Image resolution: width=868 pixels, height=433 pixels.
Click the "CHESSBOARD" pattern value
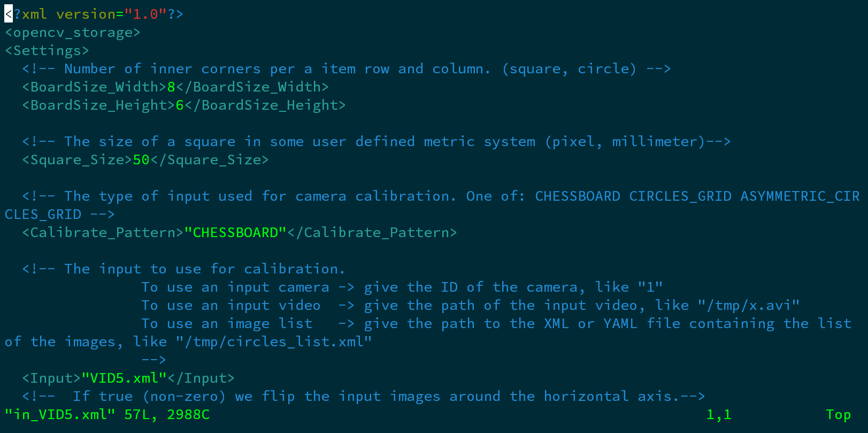point(235,233)
